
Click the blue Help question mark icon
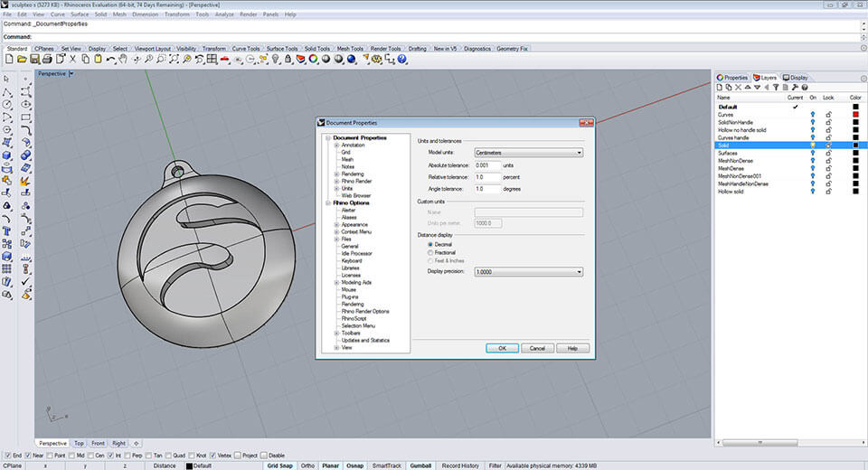click(401, 59)
